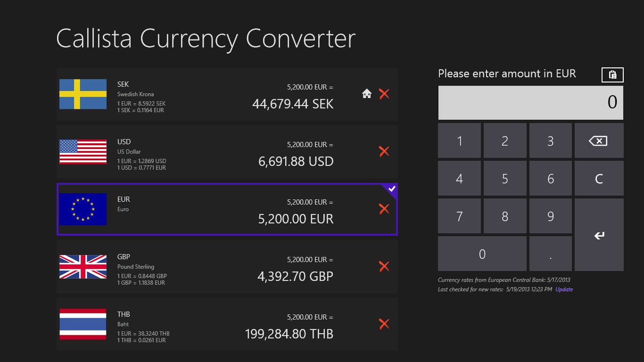Click the EUR amount input field

[x=530, y=102]
